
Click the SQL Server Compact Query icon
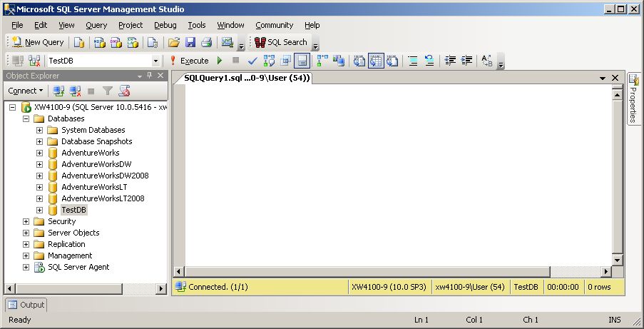153,42
